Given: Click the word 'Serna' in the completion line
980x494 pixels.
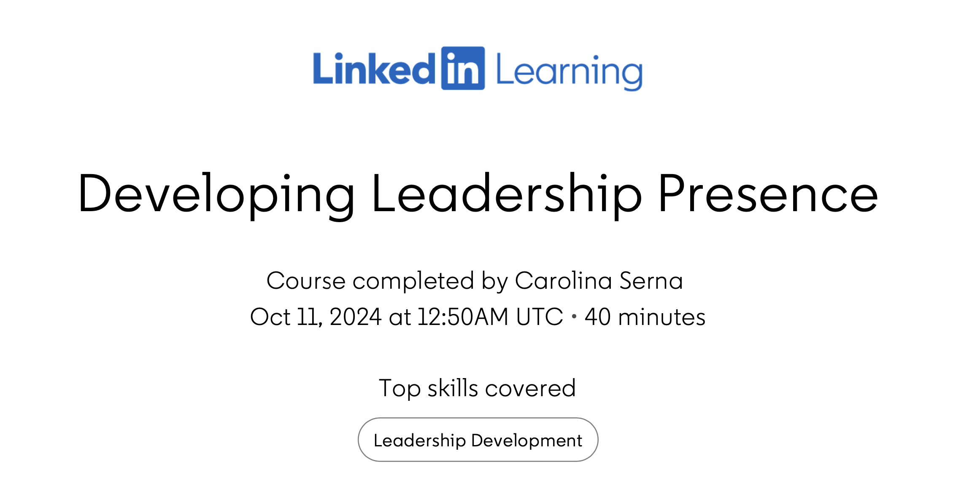Looking at the screenshot, I should (651, 281).
